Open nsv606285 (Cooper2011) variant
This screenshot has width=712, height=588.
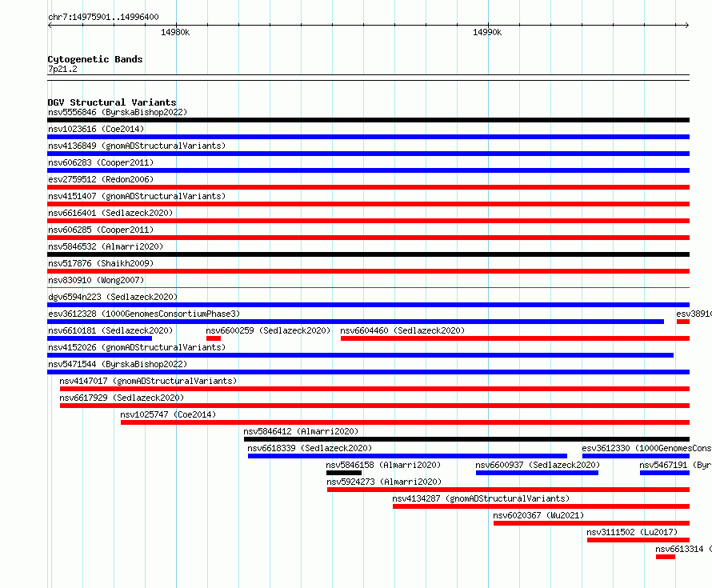[101, 230]
